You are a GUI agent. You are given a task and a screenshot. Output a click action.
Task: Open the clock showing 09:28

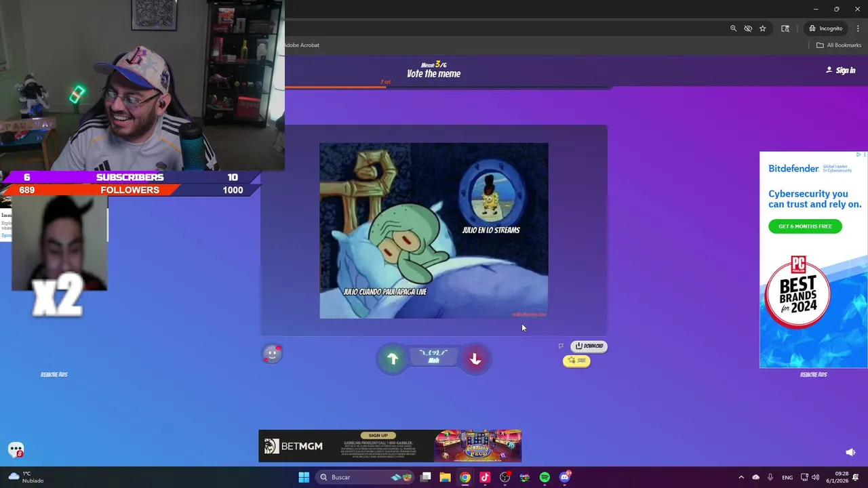[838, 477]
